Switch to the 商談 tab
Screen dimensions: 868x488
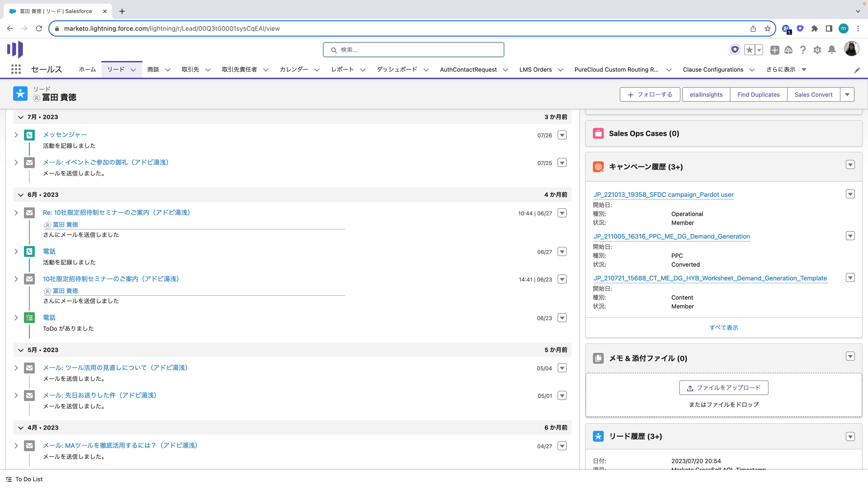(x=153, y=69)
